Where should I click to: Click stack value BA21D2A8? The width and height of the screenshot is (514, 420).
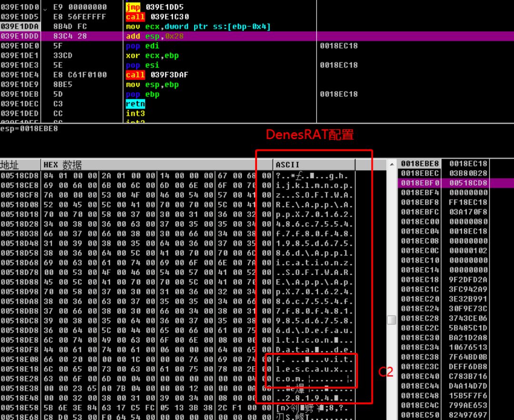[x=468, y=337]
